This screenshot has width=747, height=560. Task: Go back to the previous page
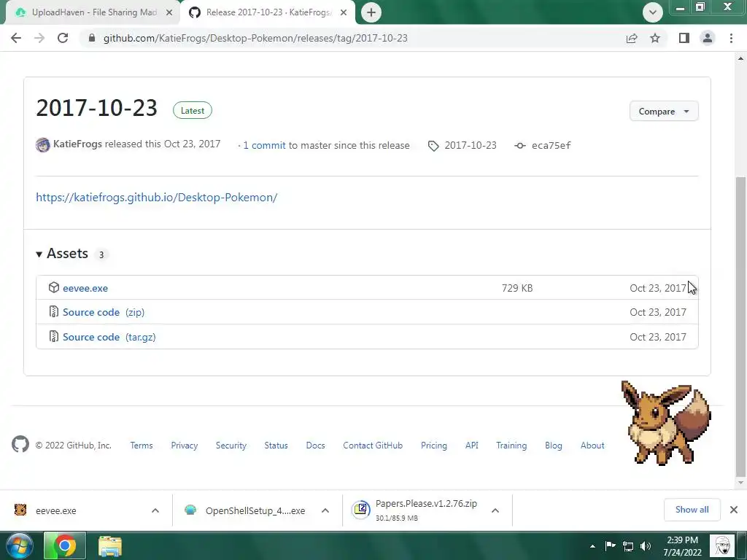[x=16, y=38]
